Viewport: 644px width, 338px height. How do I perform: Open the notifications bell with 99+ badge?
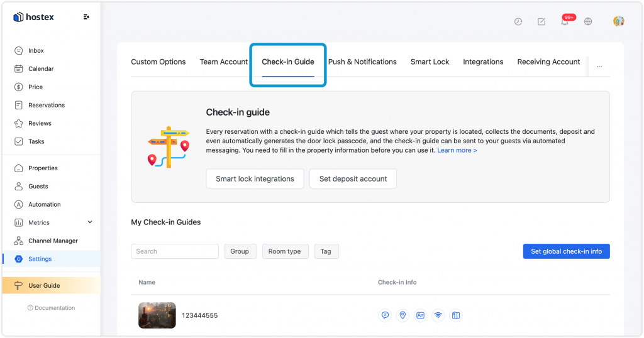(x=565, y=21)
